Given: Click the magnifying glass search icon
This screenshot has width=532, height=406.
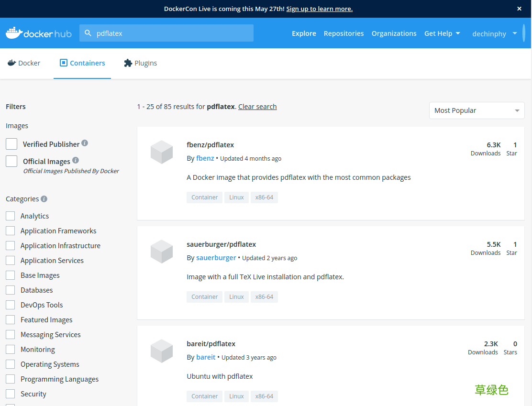Looking at the screenshot, I should coord(88,33).
